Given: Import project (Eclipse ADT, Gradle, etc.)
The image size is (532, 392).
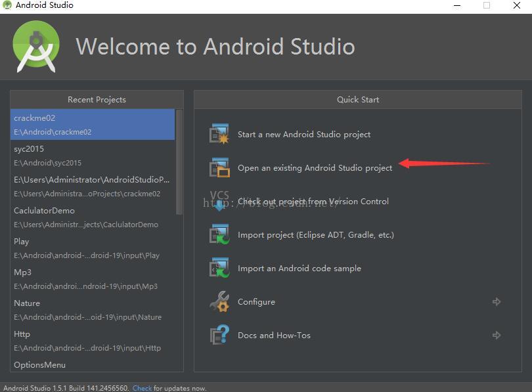Looking at the screenshot, I should point(316,235).
